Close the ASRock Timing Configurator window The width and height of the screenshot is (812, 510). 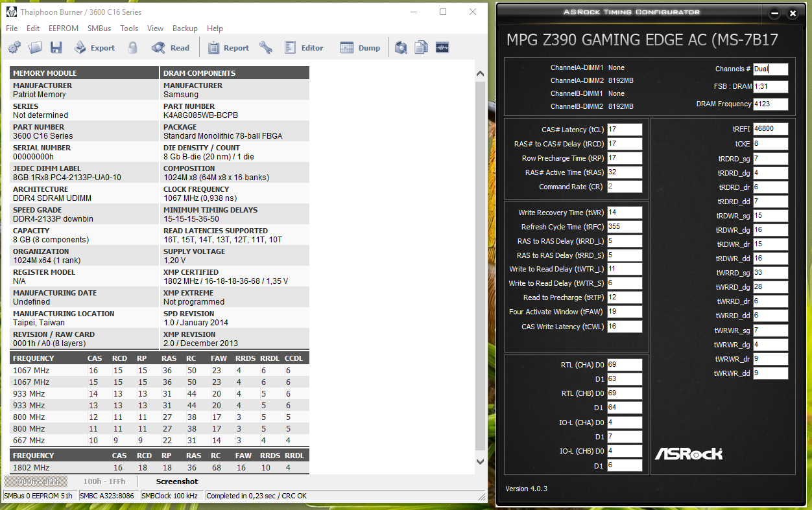tap(793, 13)
